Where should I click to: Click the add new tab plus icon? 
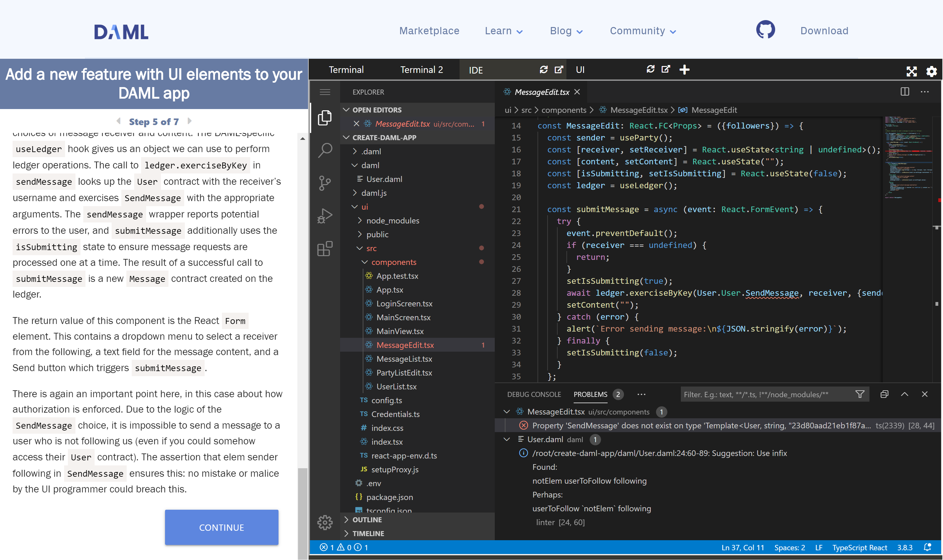684,69
